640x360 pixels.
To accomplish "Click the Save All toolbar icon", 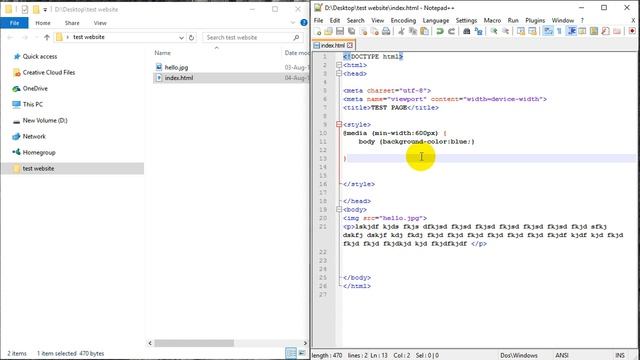I will [x=351, y=31].
